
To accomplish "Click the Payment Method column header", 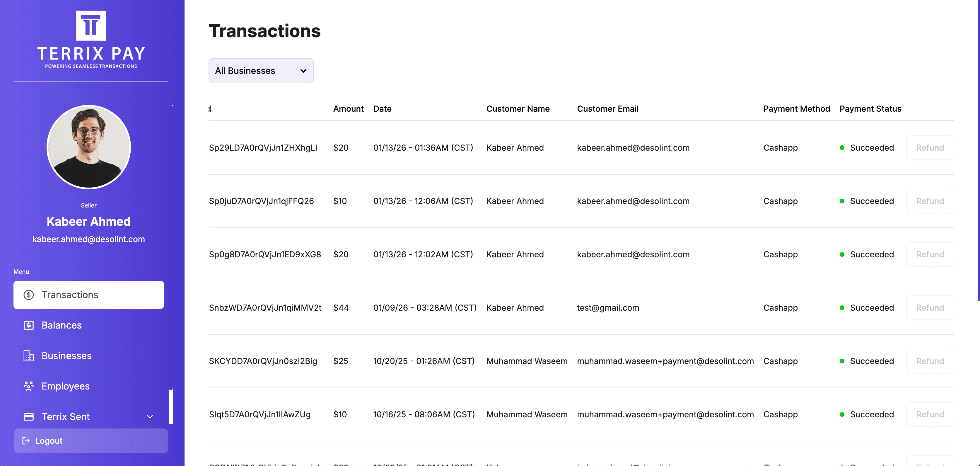I will point(797,109).
